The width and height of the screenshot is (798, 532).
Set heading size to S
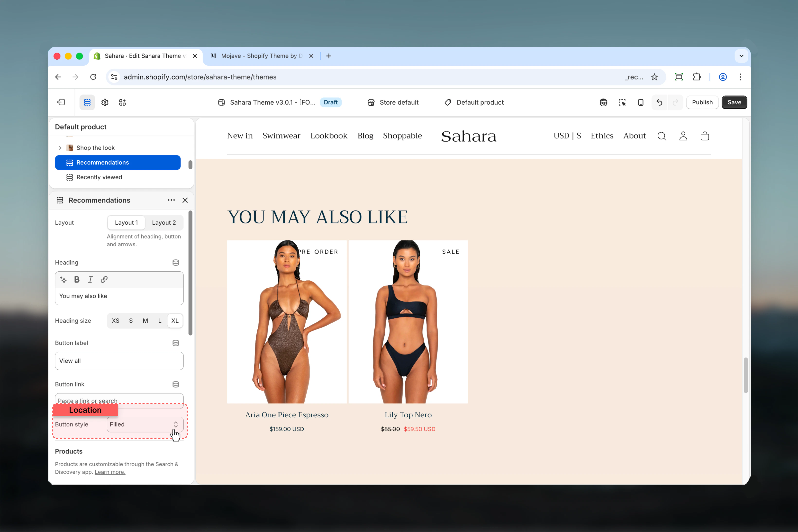131,321
